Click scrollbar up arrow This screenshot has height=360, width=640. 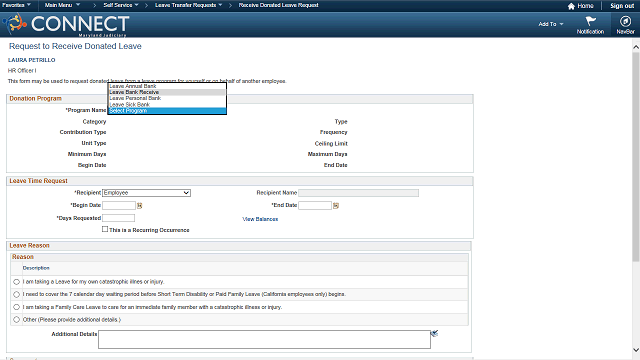pos(636,47)
